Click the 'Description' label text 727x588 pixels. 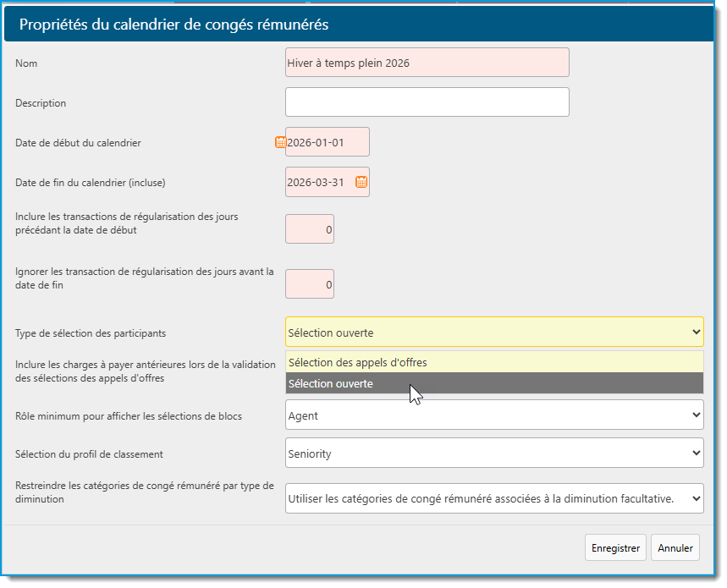[x=41, y=103]
